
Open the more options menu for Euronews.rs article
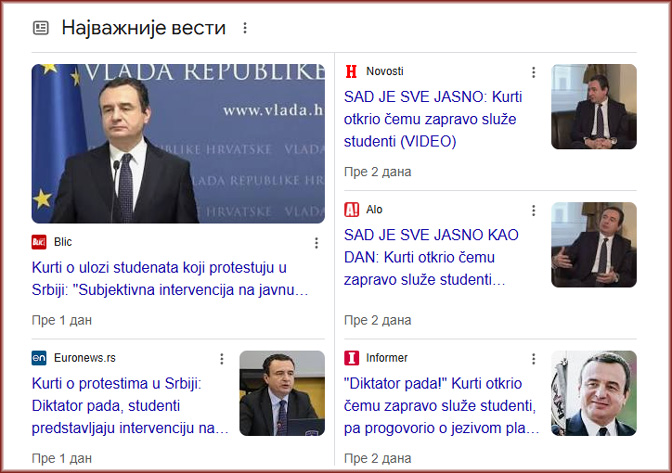(222, 358)
